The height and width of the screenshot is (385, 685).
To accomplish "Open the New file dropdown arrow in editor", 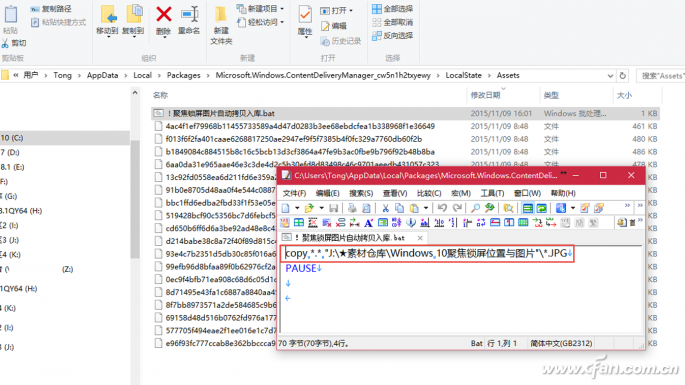I will point(297,208).
